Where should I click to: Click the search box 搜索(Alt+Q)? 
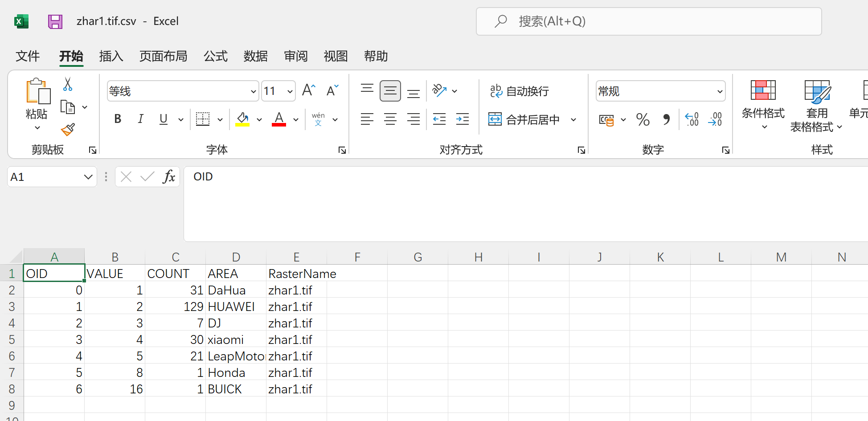click(x=649, y=21)
